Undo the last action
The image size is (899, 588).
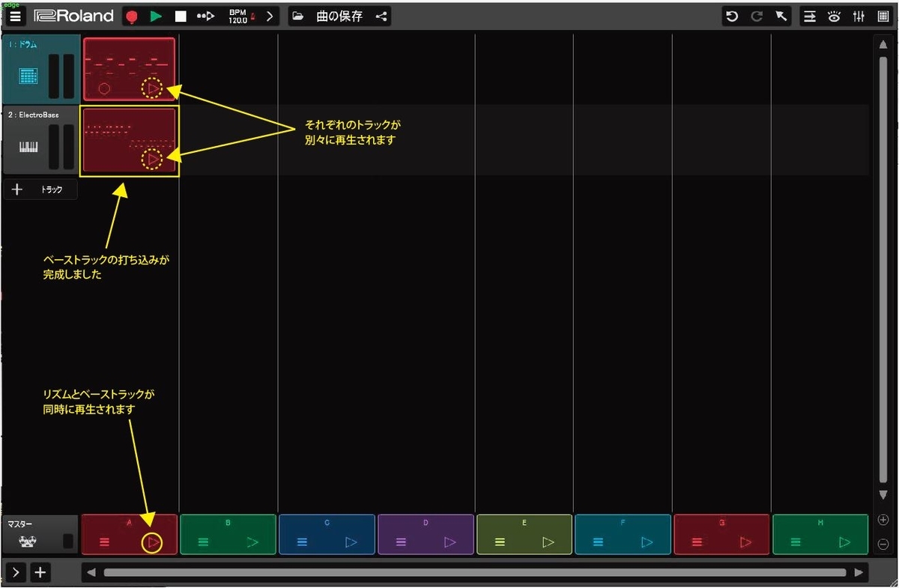[x=732, y=16]
